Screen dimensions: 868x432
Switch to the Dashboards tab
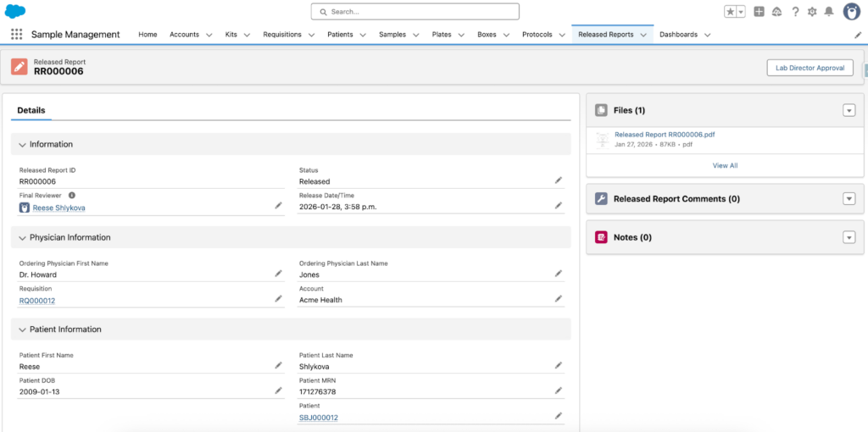pos(678,35)
